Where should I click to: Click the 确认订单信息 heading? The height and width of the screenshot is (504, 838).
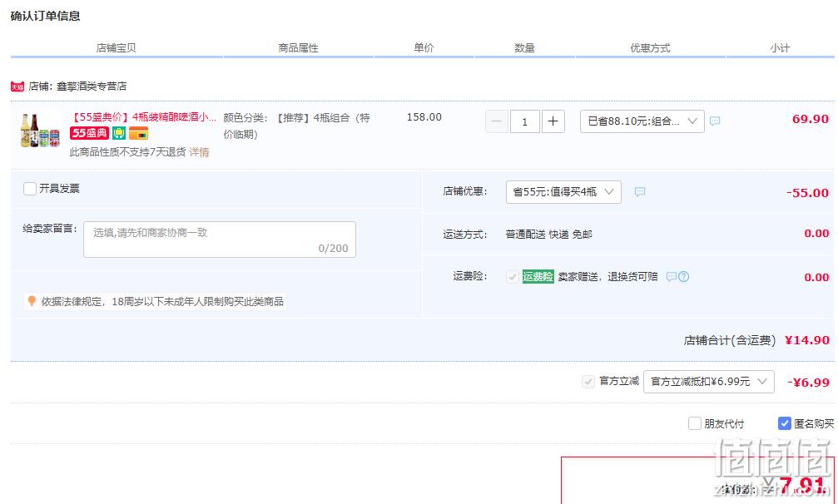click(x=46, y=16)
